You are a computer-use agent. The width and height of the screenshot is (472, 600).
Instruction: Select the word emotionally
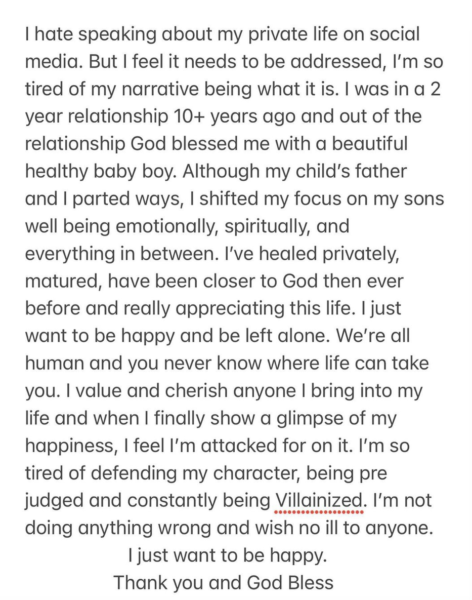166,226
